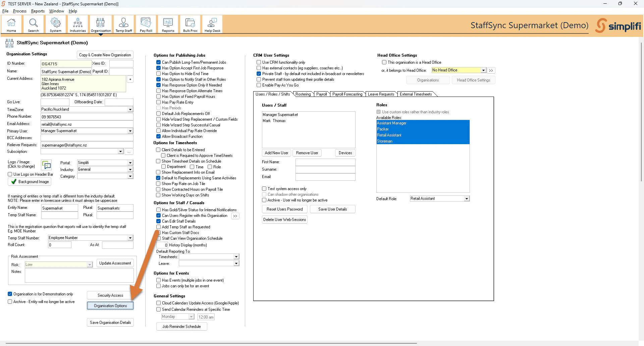Open the Window menu
The height and width of the screenshot is (346, 644).
click(57, 11)
